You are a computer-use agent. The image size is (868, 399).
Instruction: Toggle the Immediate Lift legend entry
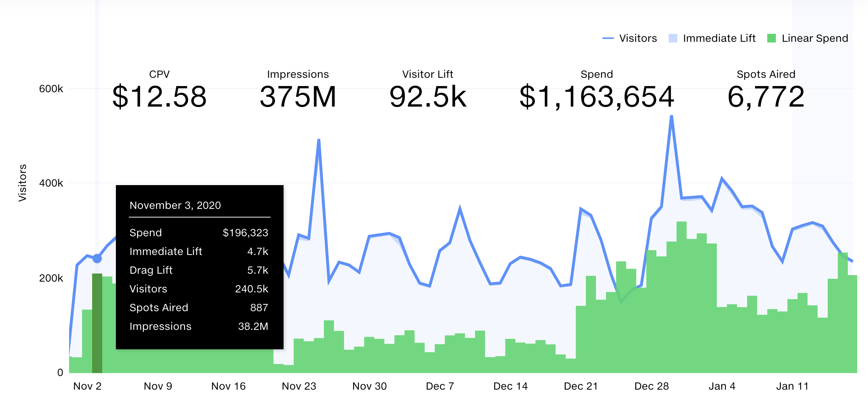(712, 38)
